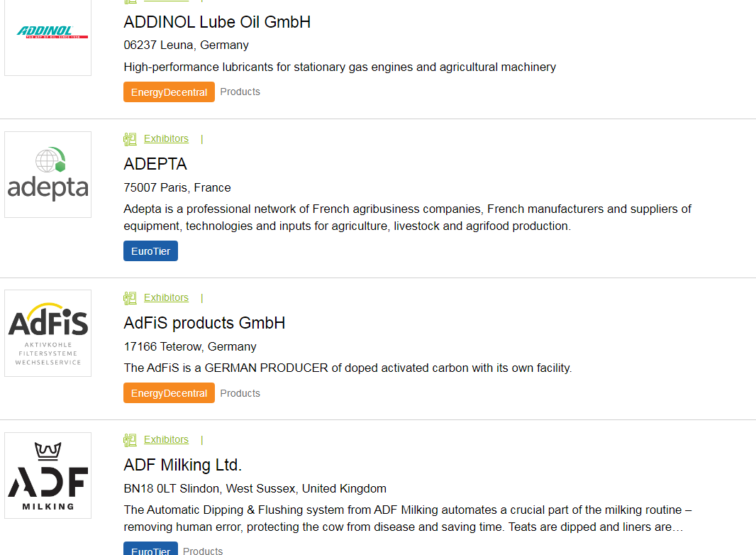The image size is (756, 555).
Task: Click the exhibitor icon above ADF Milking
Action: coord(130,440)
